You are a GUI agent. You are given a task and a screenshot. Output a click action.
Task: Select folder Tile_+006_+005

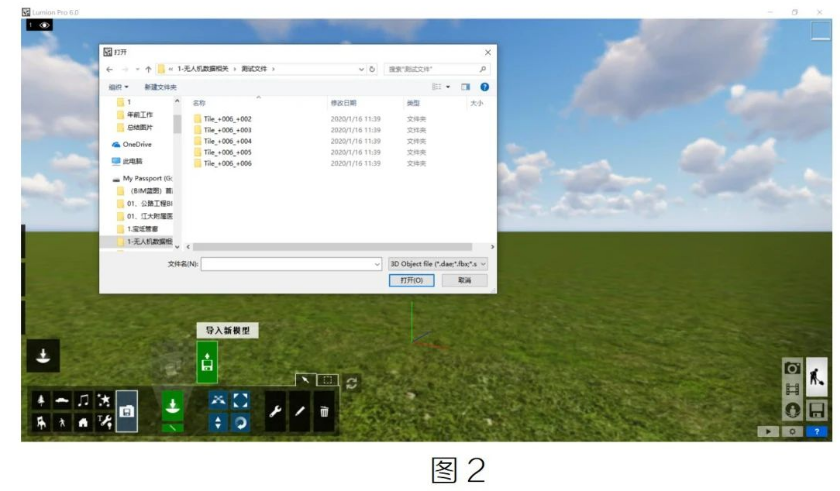pos(227,152)
